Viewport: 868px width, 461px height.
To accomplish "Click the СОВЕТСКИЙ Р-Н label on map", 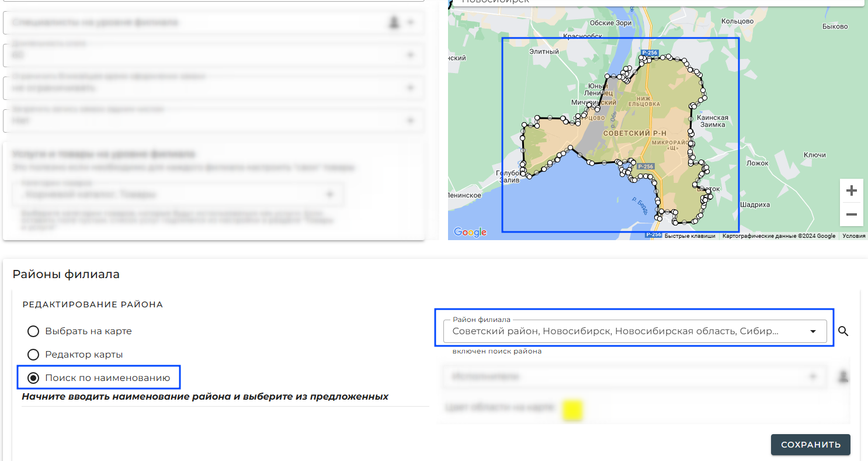I will point(634,133).
